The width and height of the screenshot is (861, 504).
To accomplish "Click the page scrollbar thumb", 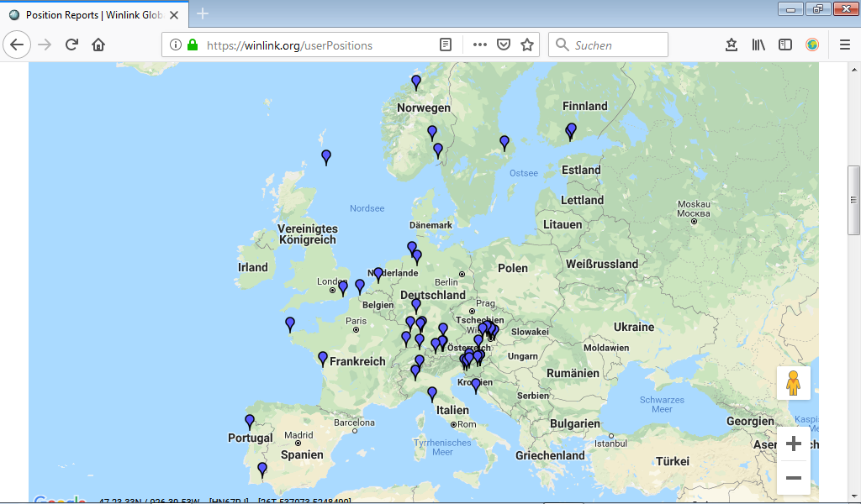I will [x=853, y=200].
